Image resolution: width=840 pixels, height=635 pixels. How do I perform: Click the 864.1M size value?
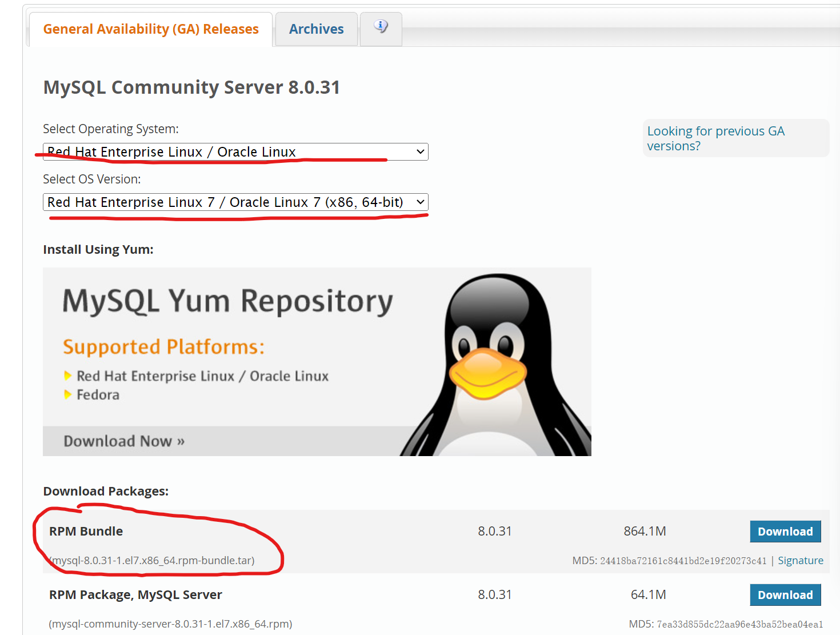[645, 532]
